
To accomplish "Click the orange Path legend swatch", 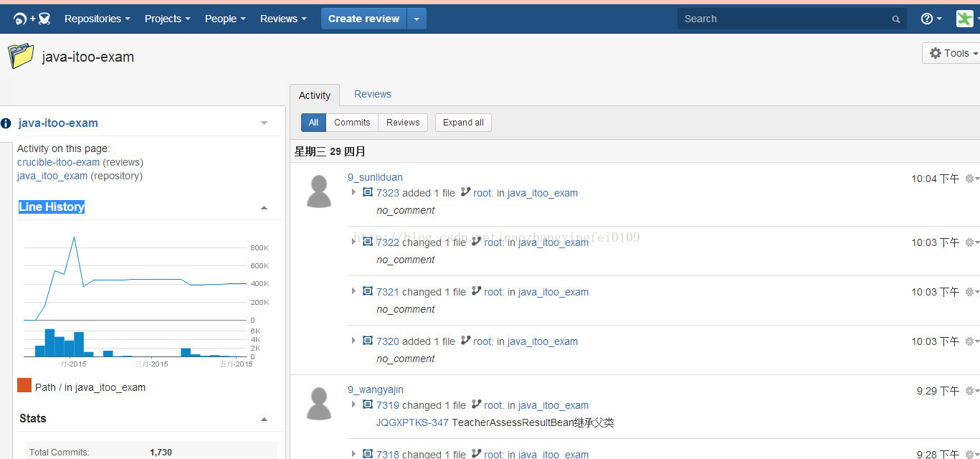I will [24, 386].
